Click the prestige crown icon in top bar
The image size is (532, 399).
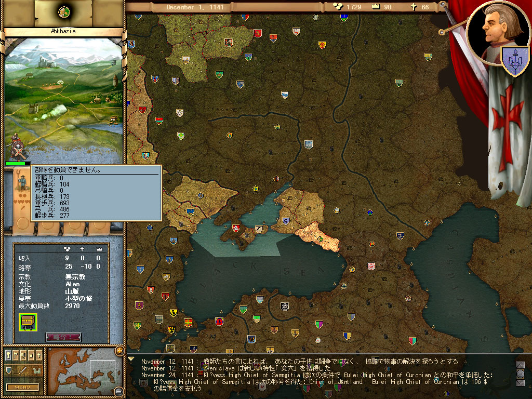click(376, 6)
